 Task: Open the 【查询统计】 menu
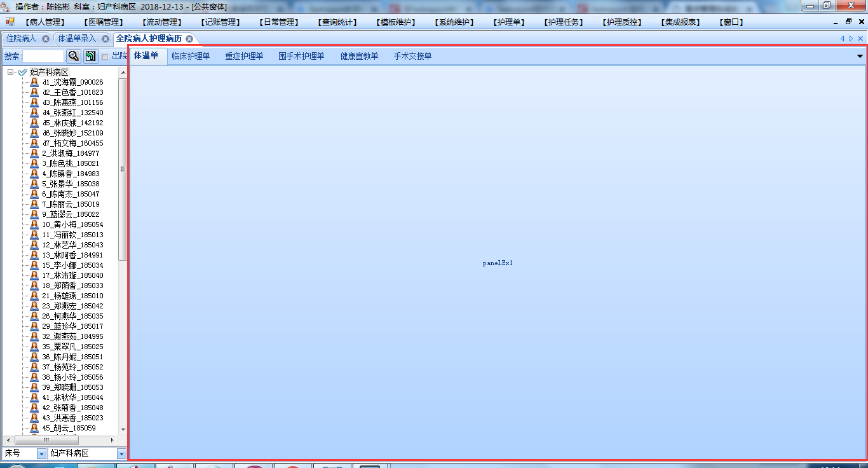point(338,22)
